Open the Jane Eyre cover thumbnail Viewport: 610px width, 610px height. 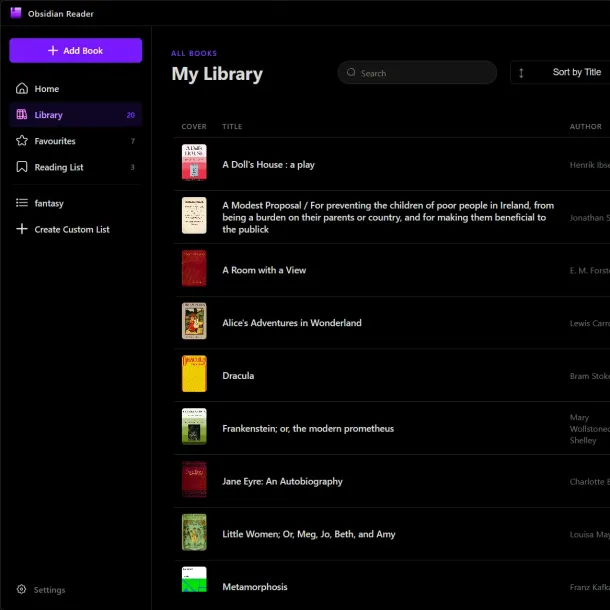[x=194, y=479]
